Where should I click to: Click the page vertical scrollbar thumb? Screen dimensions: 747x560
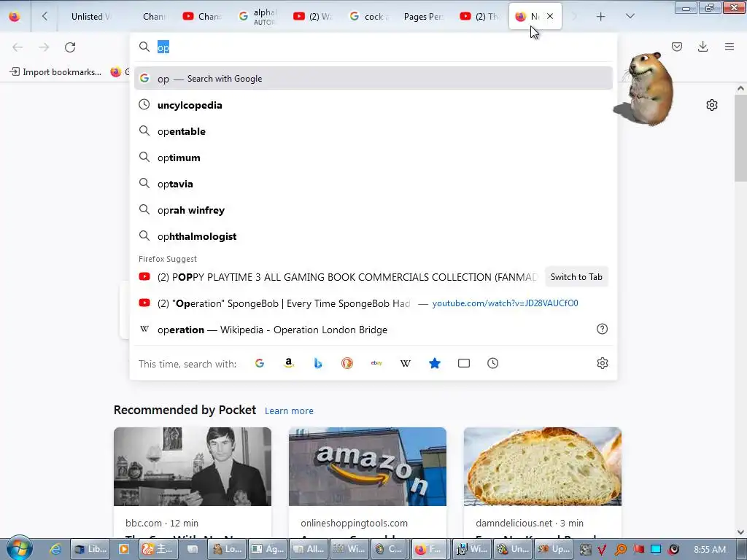[x=740, y=138]
